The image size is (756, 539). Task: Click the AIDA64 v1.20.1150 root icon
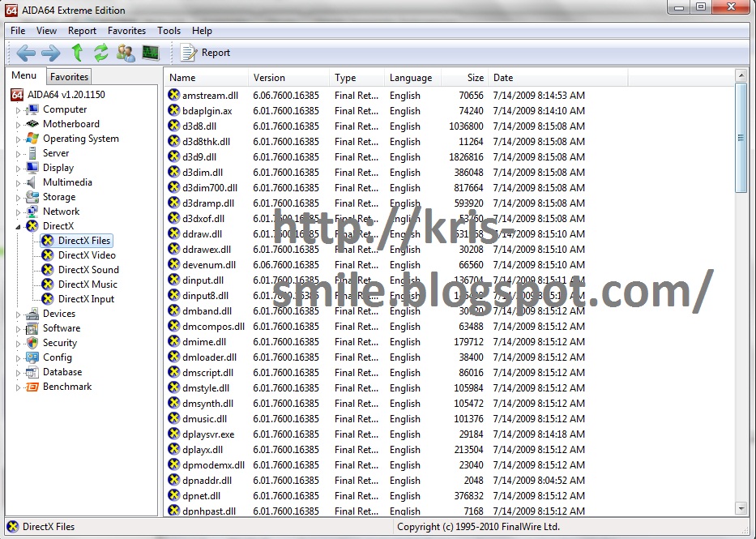coord(17,95)
